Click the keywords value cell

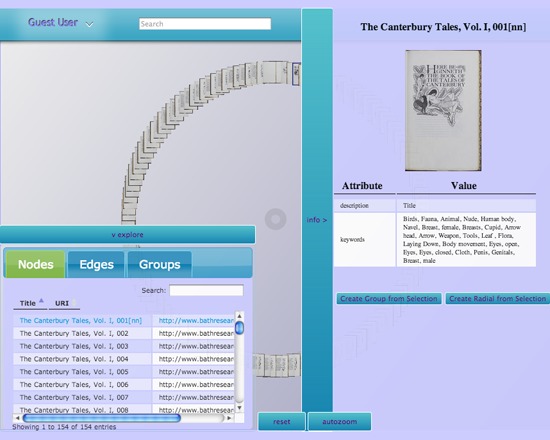(466, 240)
